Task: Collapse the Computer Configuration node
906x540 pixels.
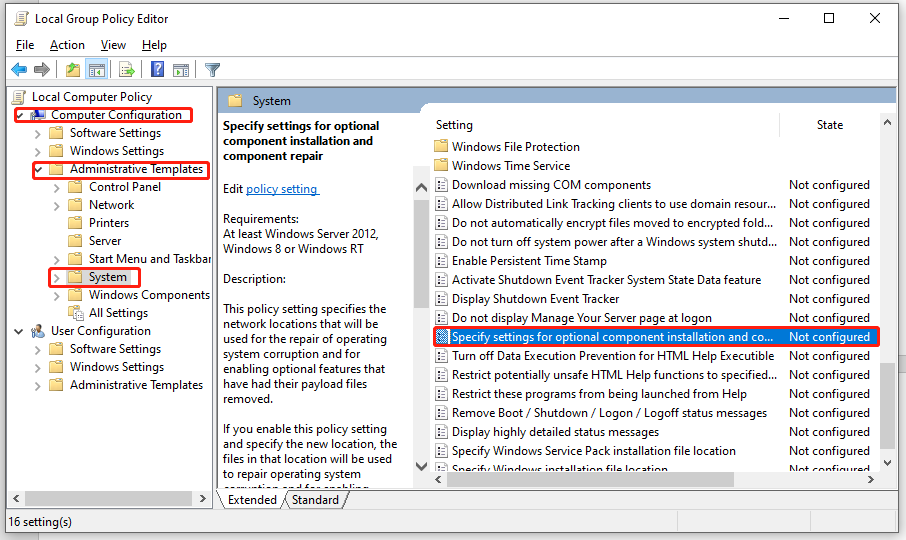Action: pos(20,116)
